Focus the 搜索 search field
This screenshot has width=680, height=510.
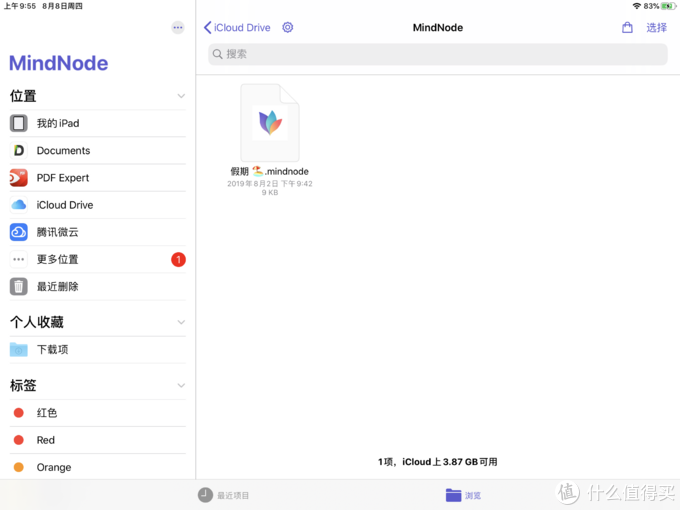point(438,54)
